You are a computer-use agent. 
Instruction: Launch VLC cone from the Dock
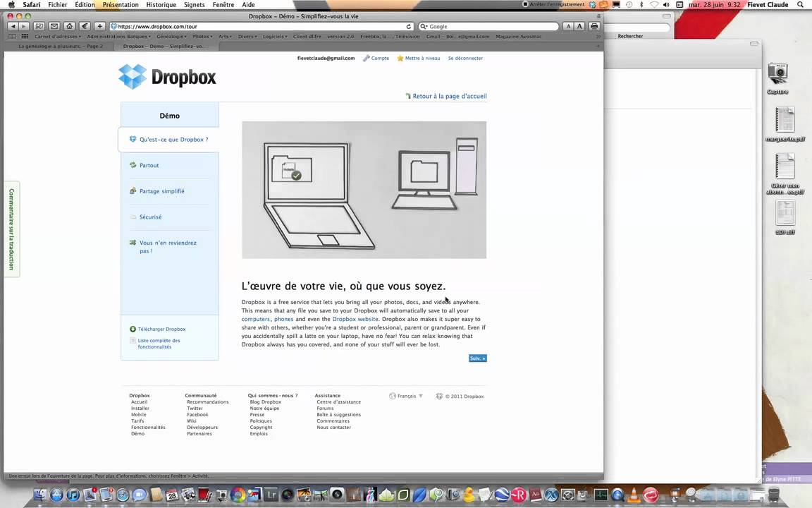tap(633, 495)
